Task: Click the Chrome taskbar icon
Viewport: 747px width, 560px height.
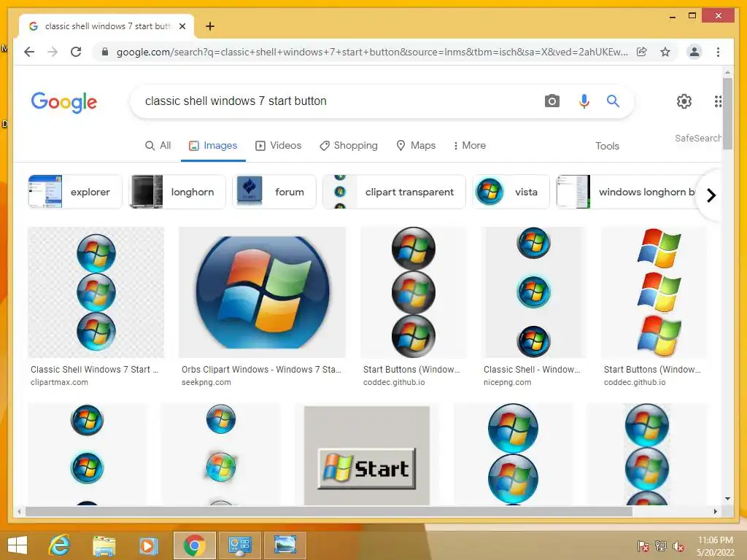Action: (194, 545)
